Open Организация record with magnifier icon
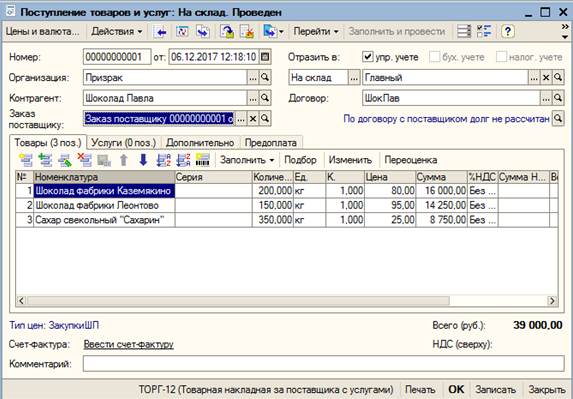The width and height of the screenshot is (573, 399). pyautogui.click(x=265, y=77)
